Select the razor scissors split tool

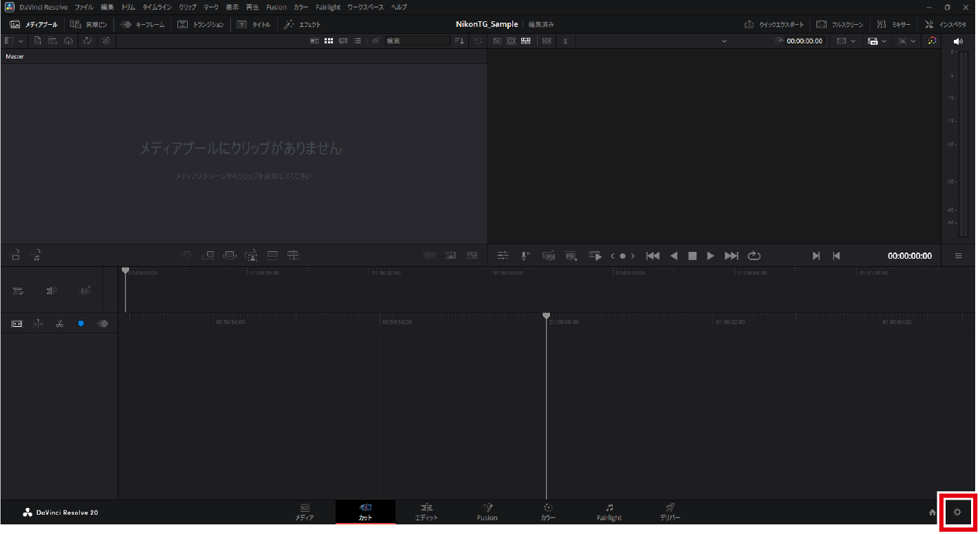pos(60,323)
